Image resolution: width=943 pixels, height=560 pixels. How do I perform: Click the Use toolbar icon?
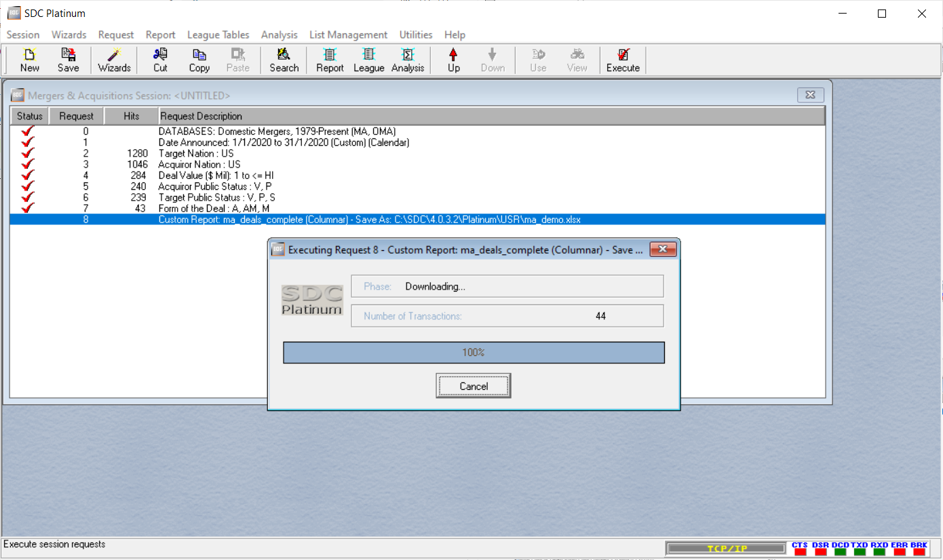pyautogui.click(x=538, y=60)
